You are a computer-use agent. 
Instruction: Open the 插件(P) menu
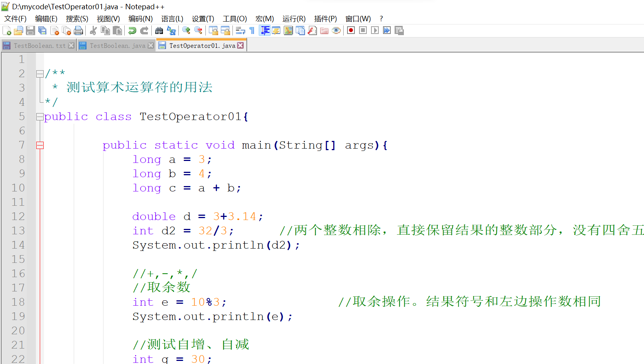(325, 19)
